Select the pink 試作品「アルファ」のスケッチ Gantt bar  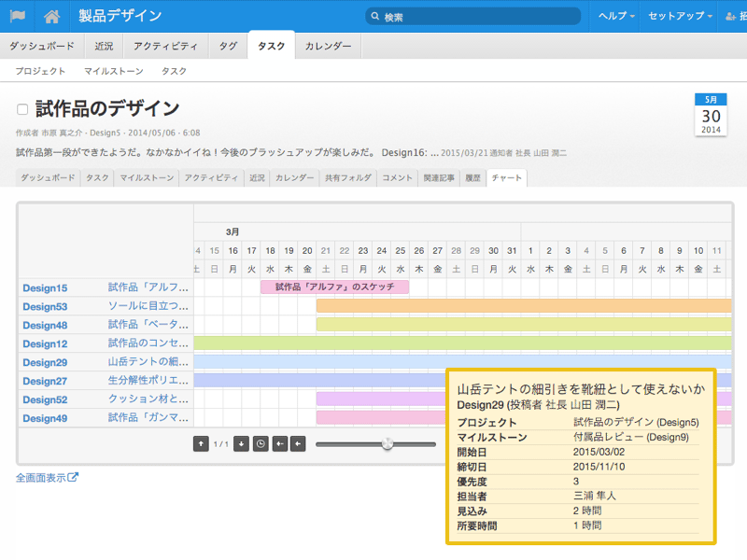pyautogui.click(x=334, y=287)
